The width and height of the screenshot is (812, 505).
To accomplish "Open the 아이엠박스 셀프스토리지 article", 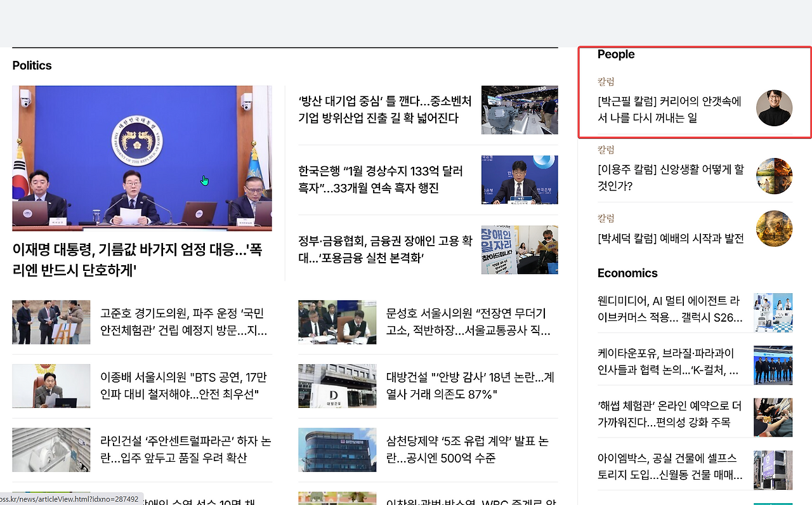I will click(x=670, y=466).
